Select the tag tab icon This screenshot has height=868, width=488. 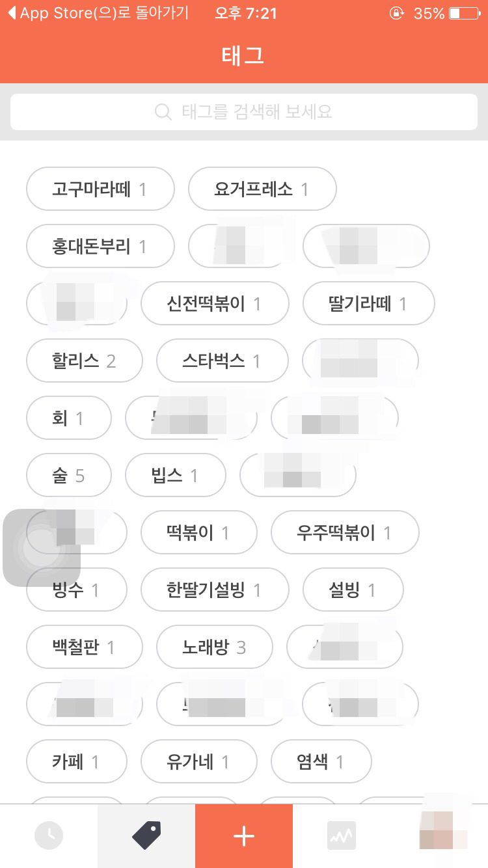click(x=146, y=835)
